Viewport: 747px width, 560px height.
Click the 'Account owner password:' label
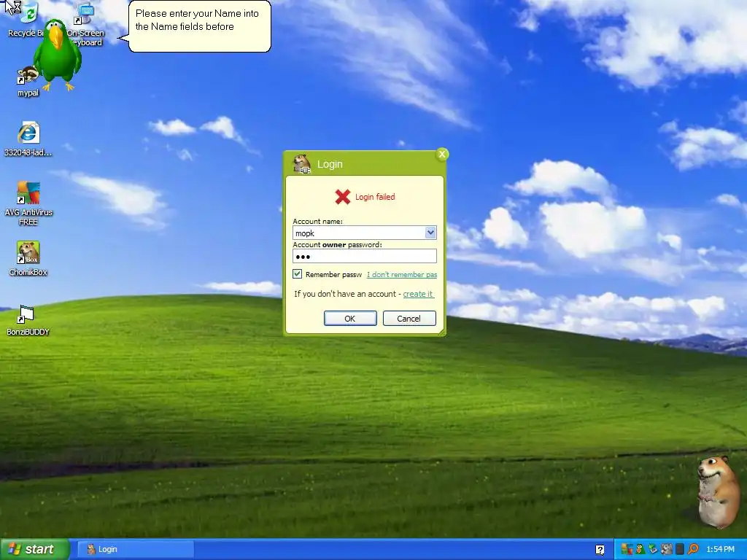tap(337, 244)
